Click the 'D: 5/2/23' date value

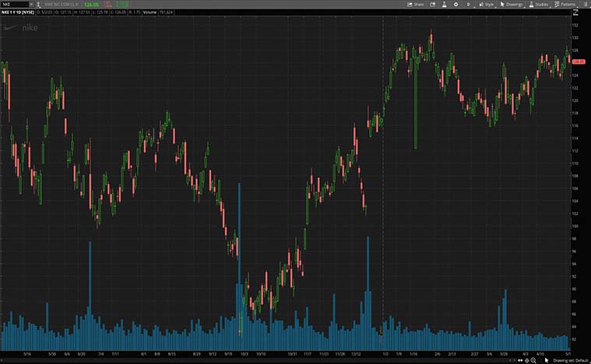(x=45, y=12)
